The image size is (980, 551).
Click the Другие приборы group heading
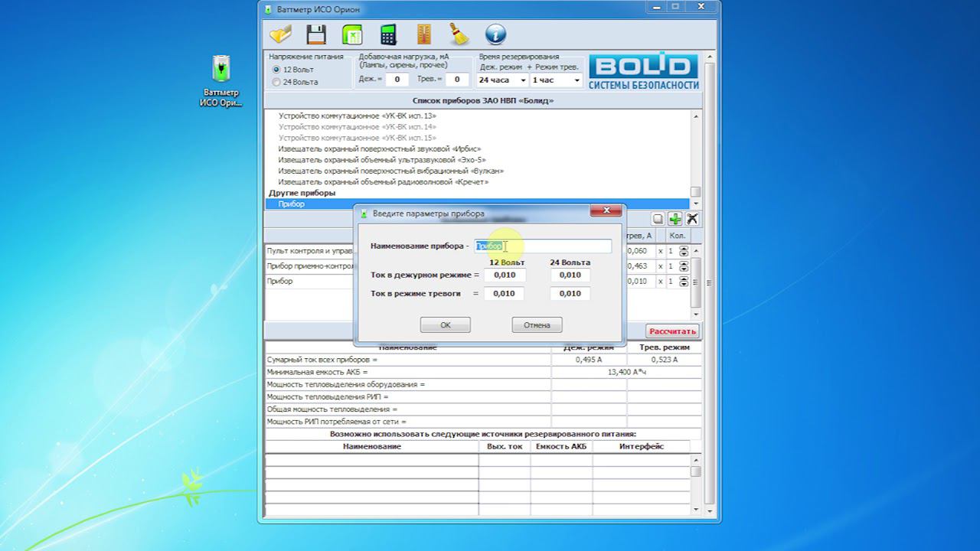pyautogui.click(x=302, y=193)
